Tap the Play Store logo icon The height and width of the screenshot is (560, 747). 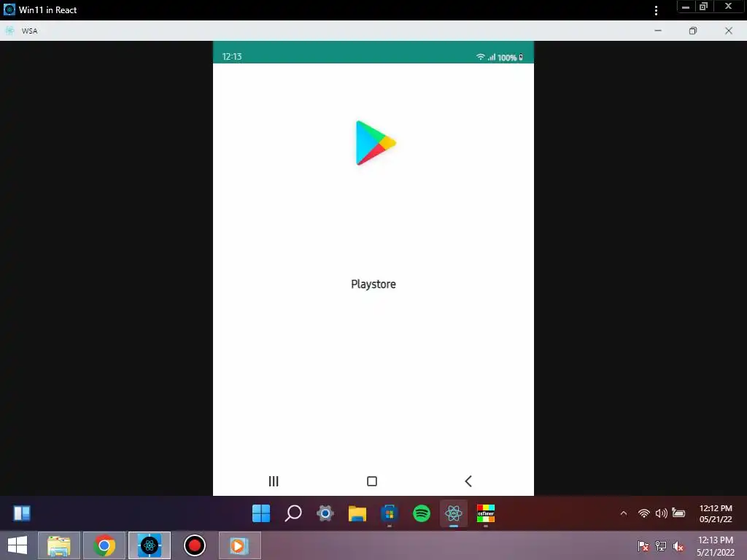coord(376,143)
